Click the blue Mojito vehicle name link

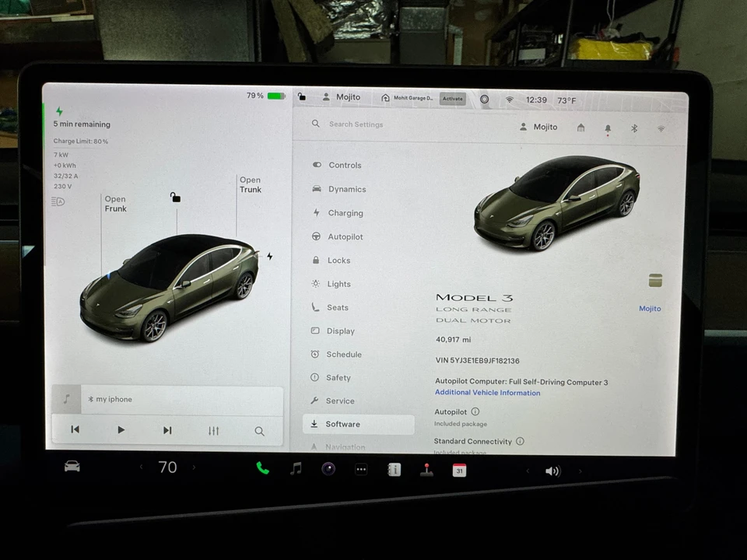click(x=650, y=308)
